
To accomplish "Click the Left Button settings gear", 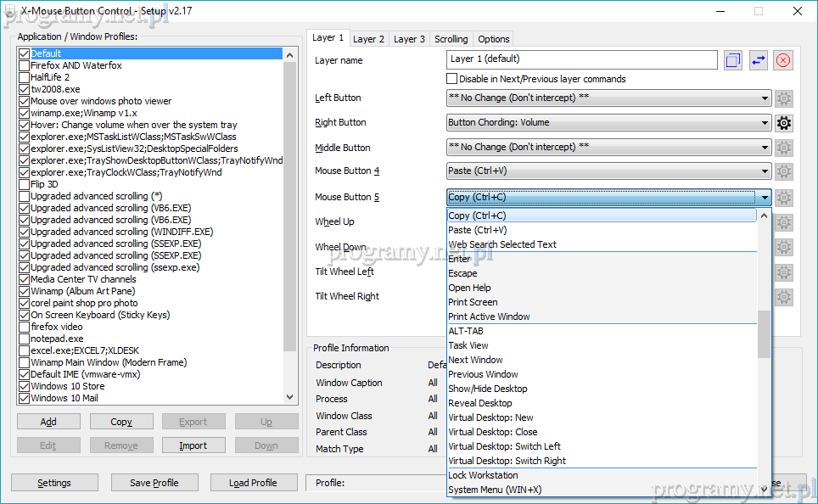I will click(x=784, y=98).
